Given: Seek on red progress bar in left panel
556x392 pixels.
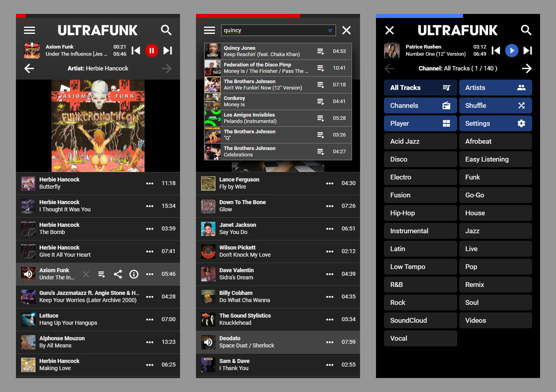Looking at the screenshot, I should [98, 16].
